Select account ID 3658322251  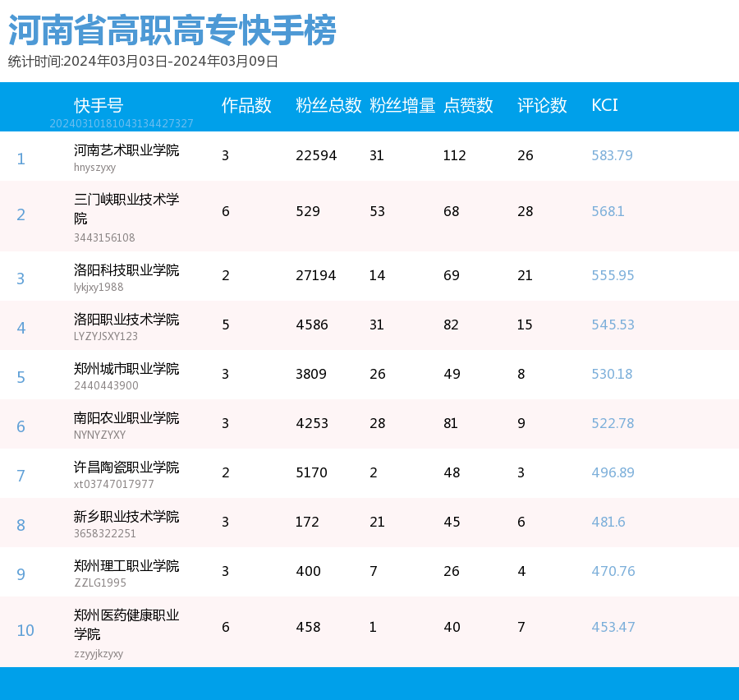104,533
